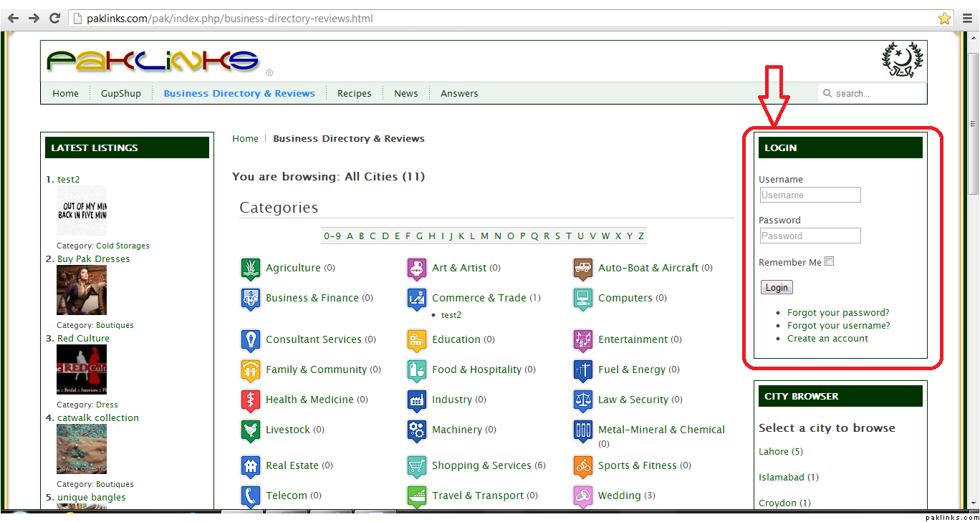Screen dimensions: 980x522
Task: Click the Agriculture category icon
Action: click(250, 269)
